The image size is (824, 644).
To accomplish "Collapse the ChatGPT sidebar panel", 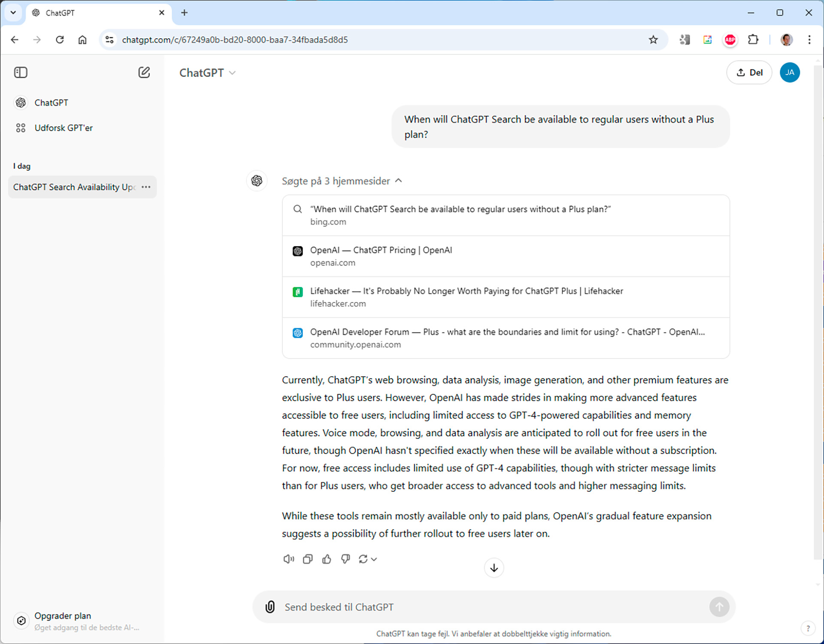I will [21, 73].
